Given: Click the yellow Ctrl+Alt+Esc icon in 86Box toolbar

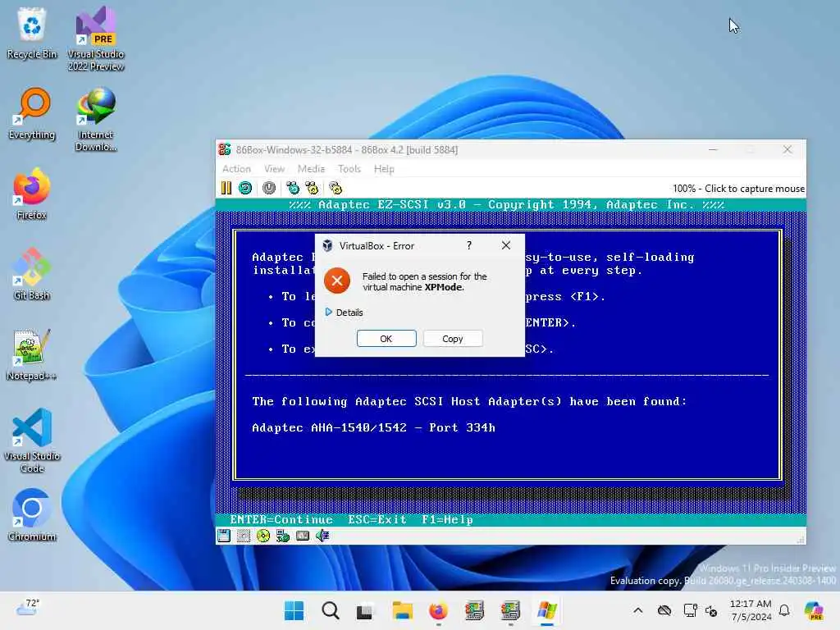Looking at the screenshot, I should [x=312, y=188].
